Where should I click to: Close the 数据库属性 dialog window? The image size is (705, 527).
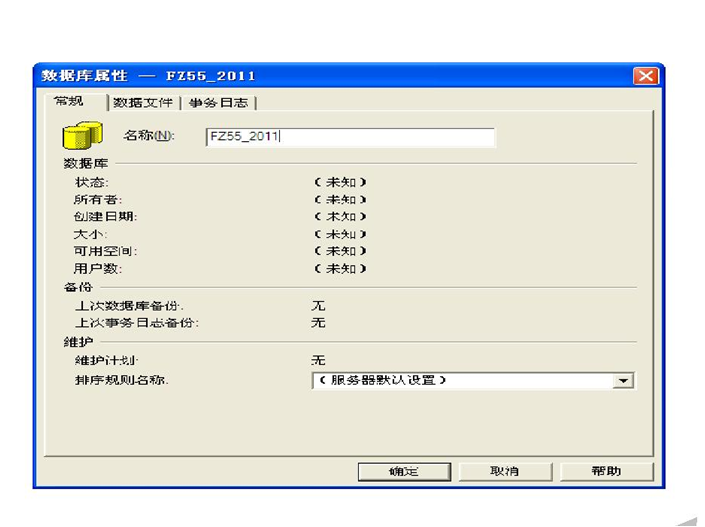click(646, 76)
